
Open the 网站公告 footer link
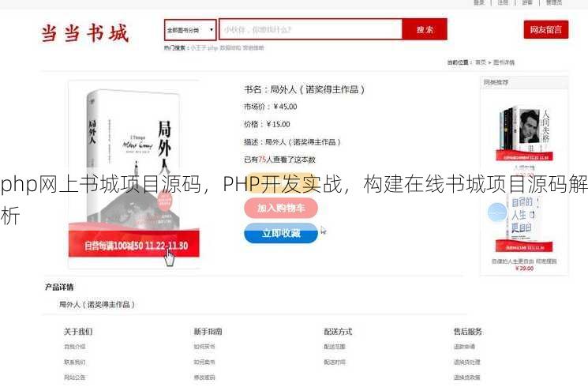74,378
